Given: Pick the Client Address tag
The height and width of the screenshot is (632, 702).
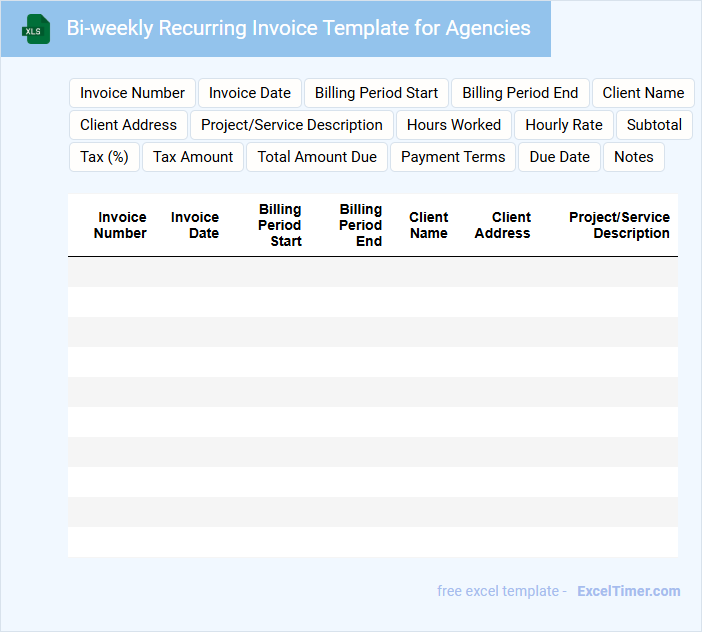Looking at the screenshot, I should pyautogui.click(x=128, y=125).
